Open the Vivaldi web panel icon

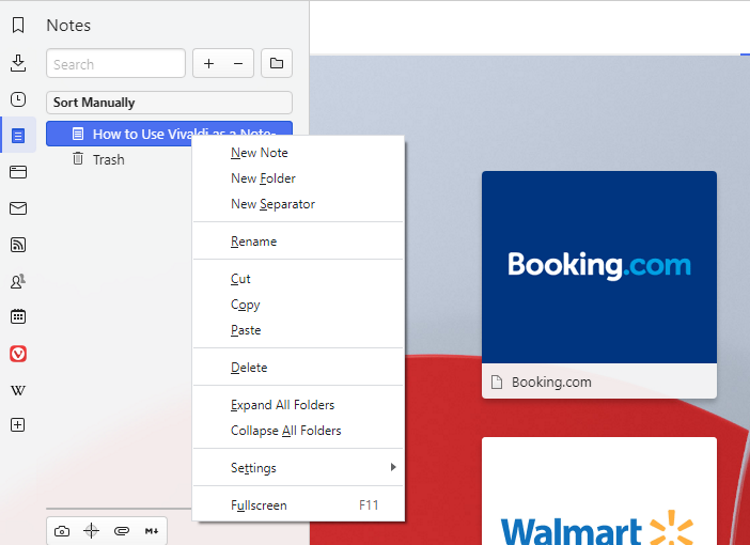(18, 354)
